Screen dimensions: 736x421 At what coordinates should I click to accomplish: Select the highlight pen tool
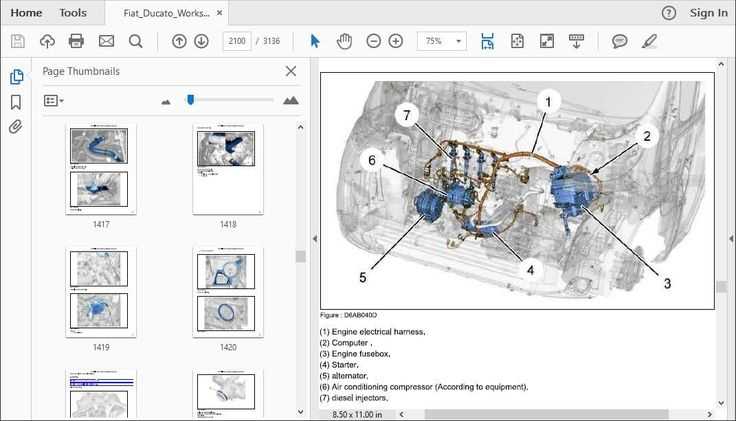(649, 41)
